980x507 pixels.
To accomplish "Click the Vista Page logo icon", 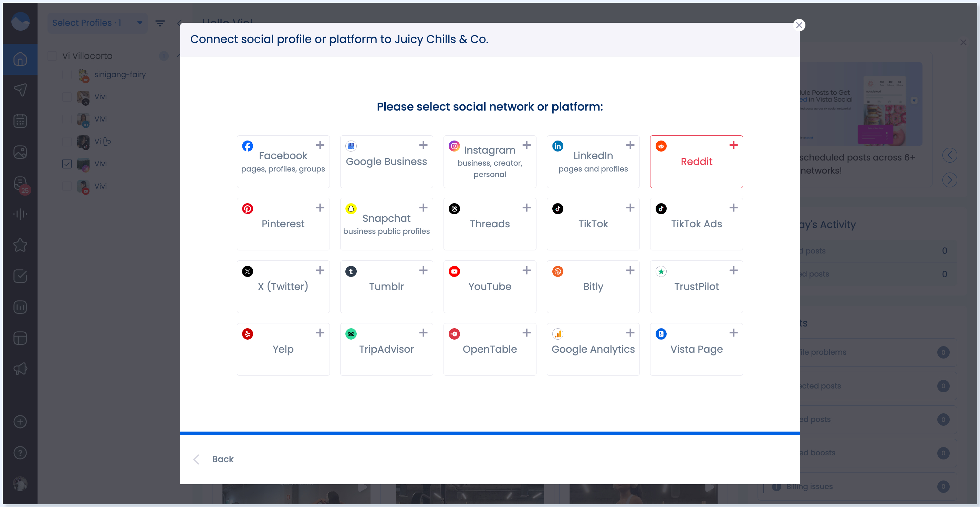I will click(x=661, y=334).
